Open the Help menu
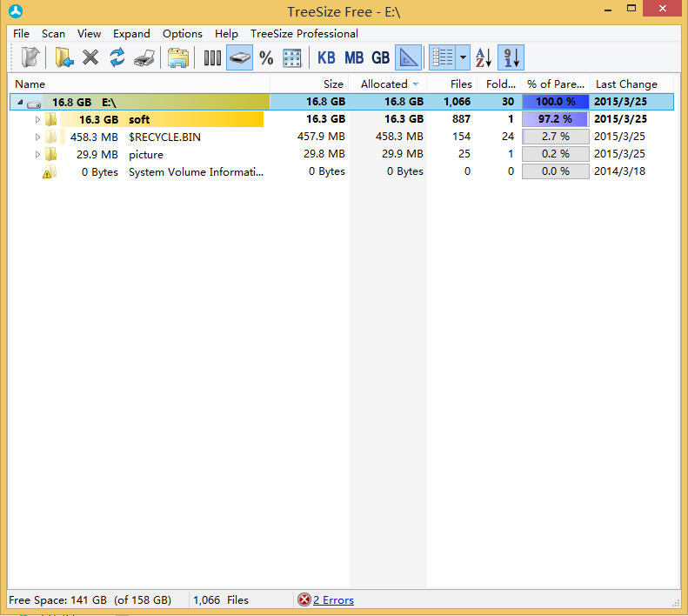The image size is (688, 616). pos(226,34)
